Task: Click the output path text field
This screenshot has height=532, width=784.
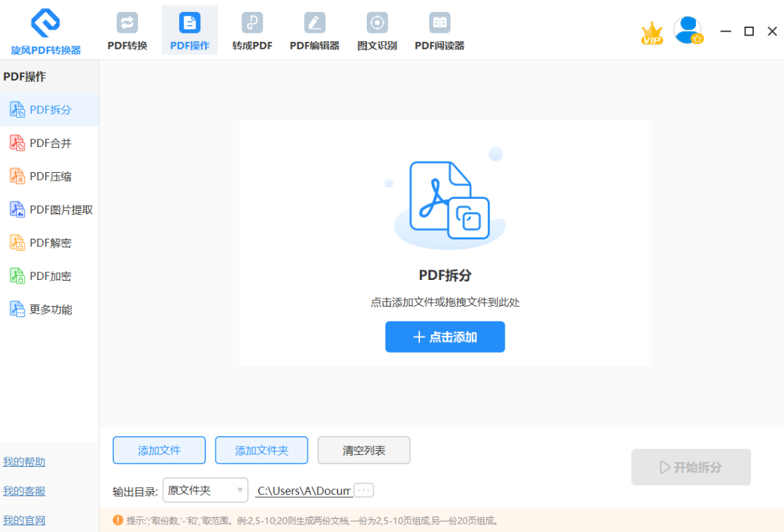Action: [x=304, y=491]
